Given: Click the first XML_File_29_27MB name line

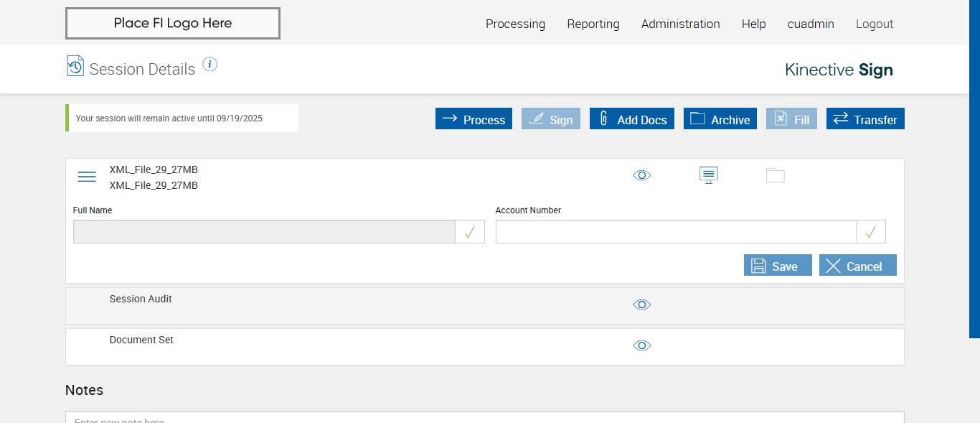Looking at the screenshot, I should pyautogui.click(x=154, y=169).
